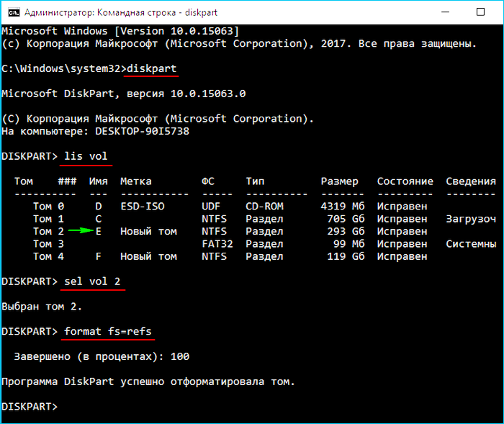Click the Command Prompt icon in title bar
Viewport: 504px width, 424px height.
pos(10,12)
